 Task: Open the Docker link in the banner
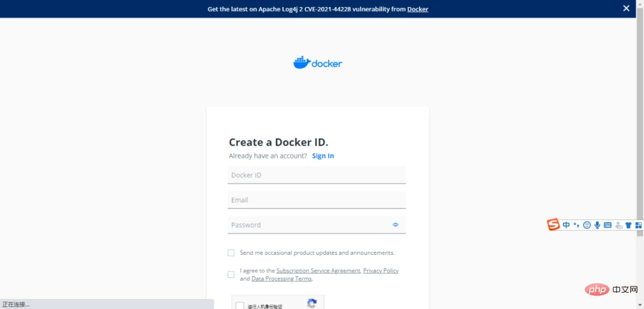(417, 9)
